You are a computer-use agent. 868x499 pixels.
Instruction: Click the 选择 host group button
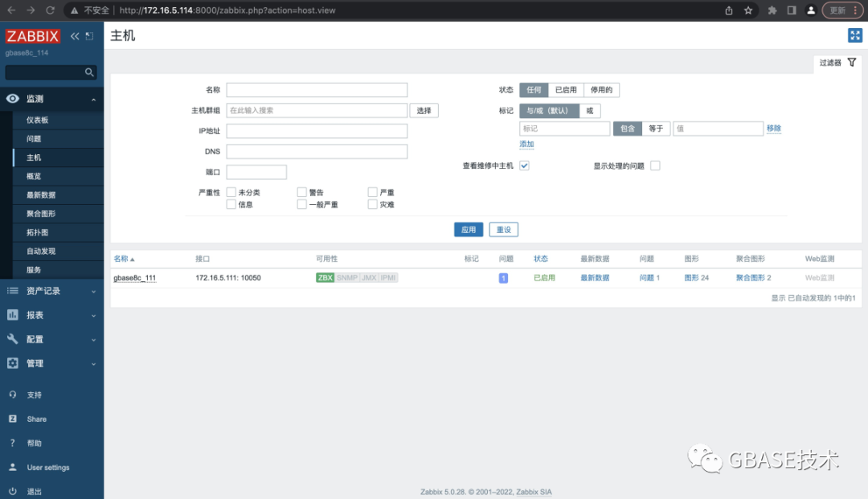click(x=424, y=111)
